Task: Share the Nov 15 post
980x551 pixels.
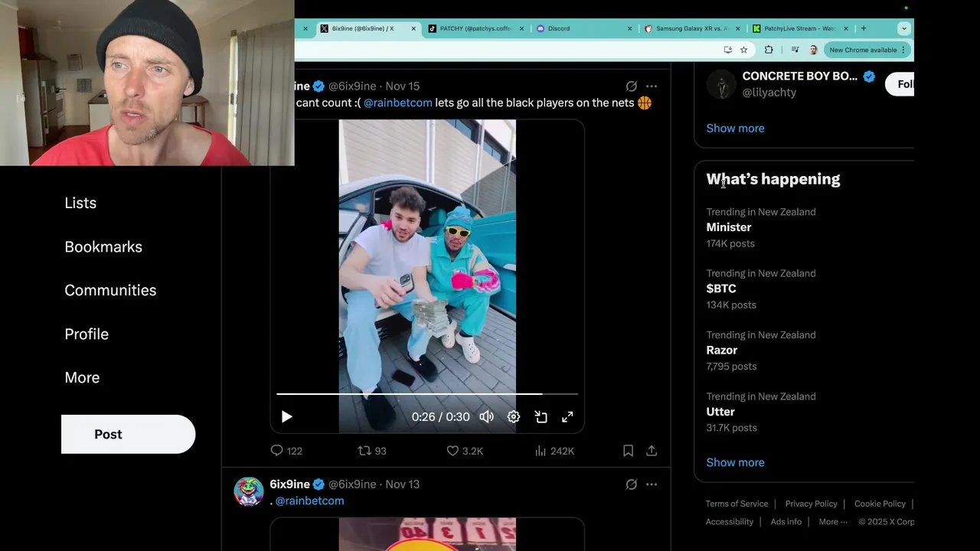Action: 652,451
